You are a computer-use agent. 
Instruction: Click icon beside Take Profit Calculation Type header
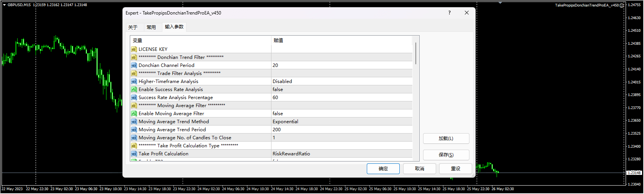click(134, 145)
